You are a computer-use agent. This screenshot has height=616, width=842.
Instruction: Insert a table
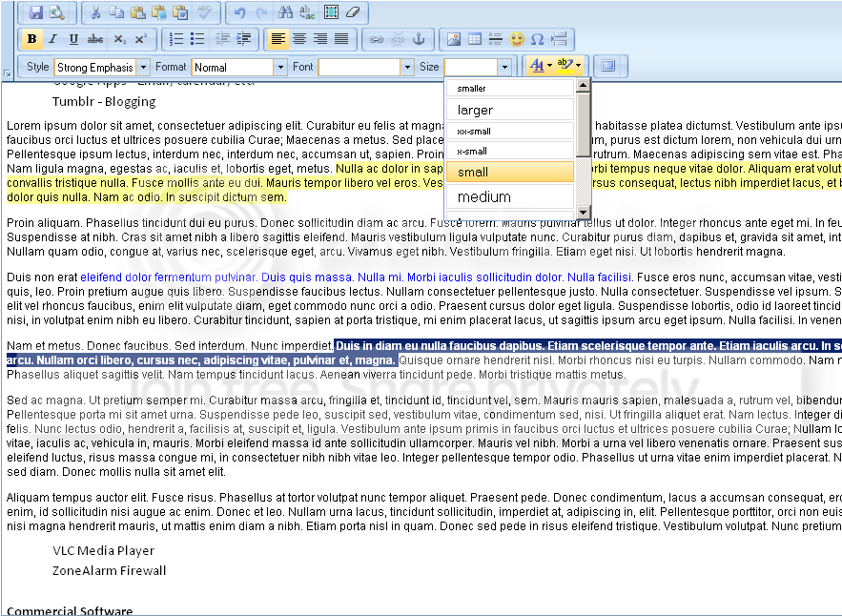474,39
